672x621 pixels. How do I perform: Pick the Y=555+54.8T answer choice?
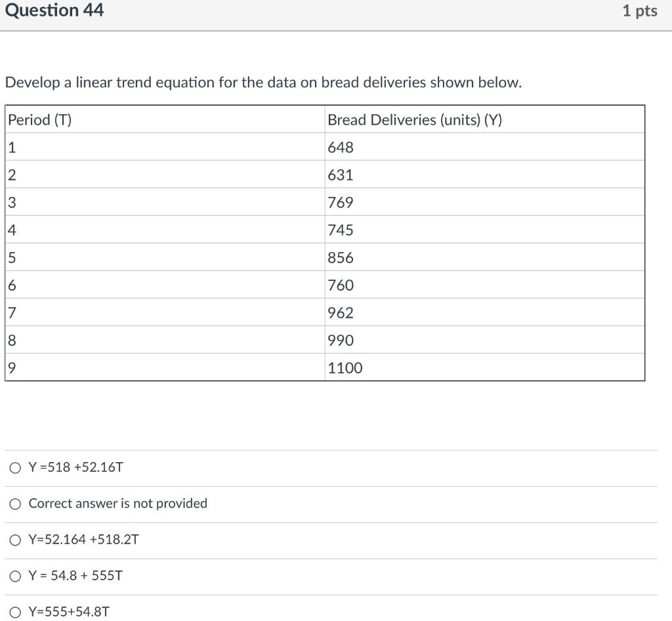click(x=14, y=611)
